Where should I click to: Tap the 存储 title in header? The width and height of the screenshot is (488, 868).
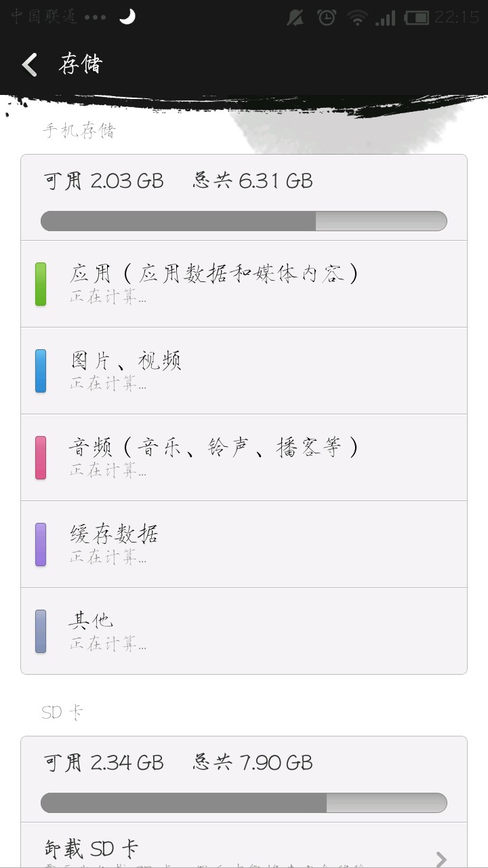[80, 65]
